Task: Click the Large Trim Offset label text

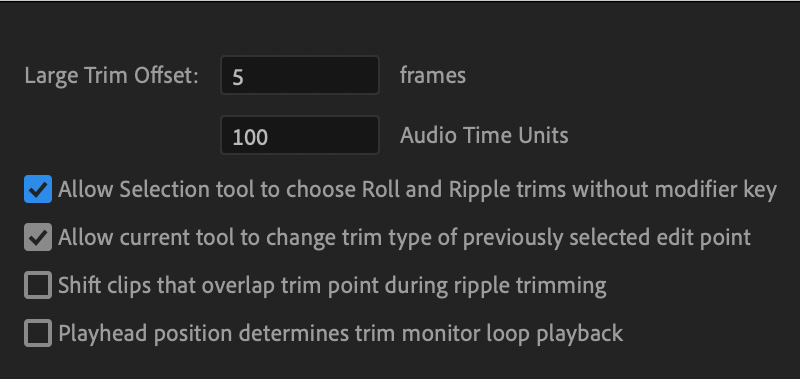Action: click(x=112, y=76)
